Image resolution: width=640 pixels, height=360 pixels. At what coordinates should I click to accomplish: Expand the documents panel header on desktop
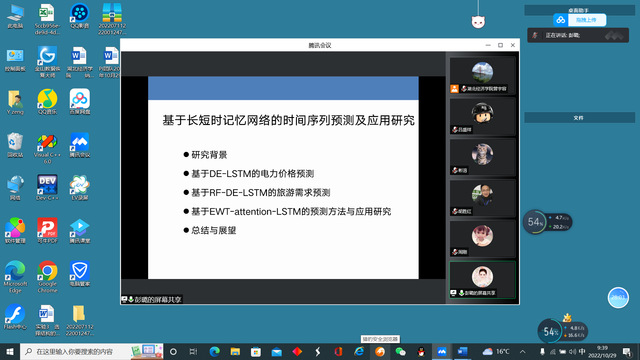coord(579,118)
